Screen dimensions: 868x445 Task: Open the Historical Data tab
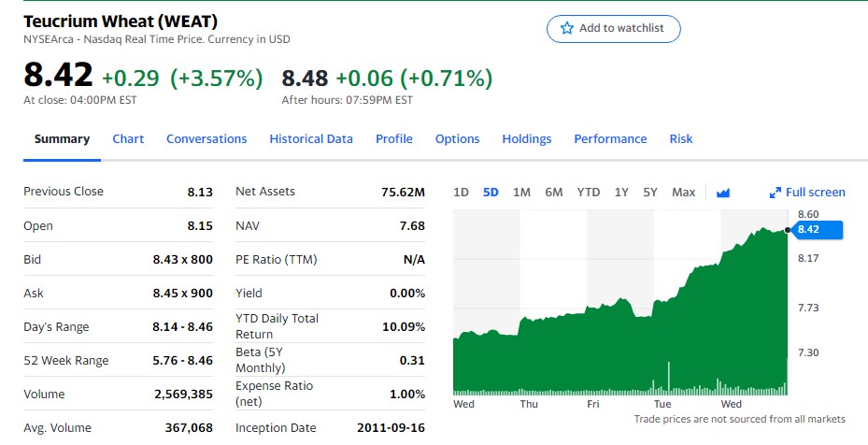click(311, 138)
